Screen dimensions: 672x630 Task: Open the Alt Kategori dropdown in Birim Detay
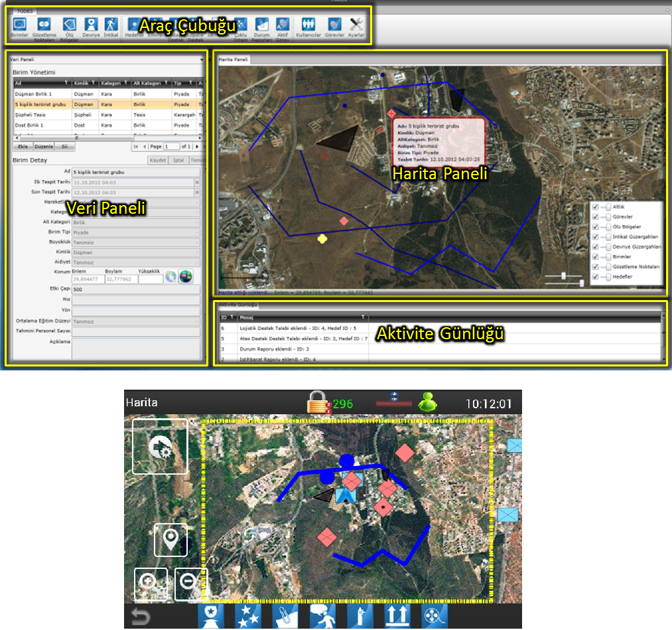tap(136, 222)
